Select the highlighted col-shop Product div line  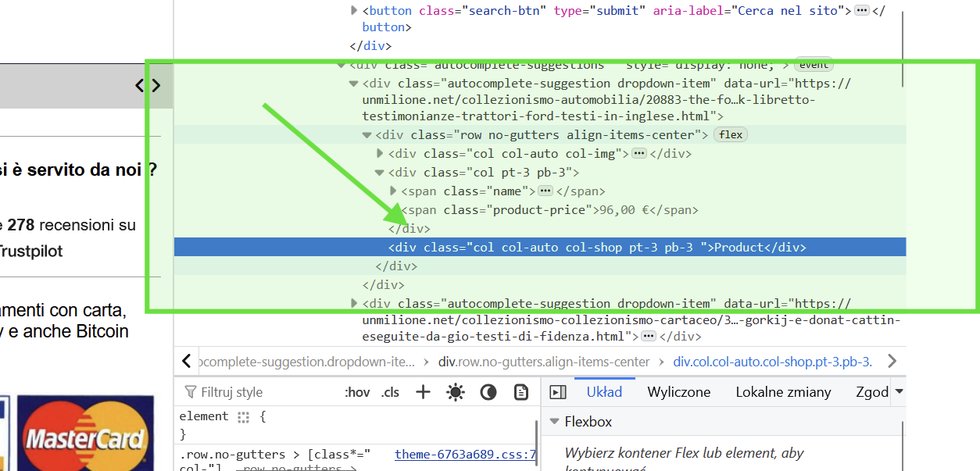[x=540, y=248]
